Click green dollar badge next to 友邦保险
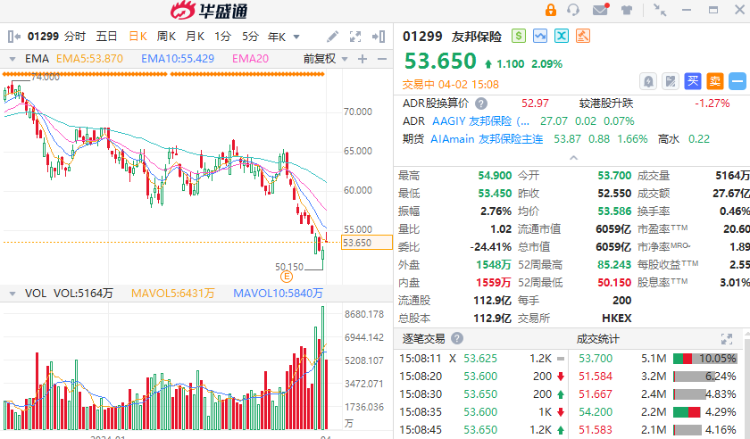 (518, 36)
